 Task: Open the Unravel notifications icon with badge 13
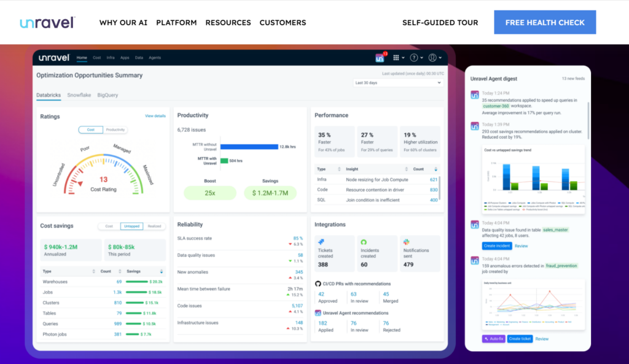pyautogui.click(x=380, y=58)
